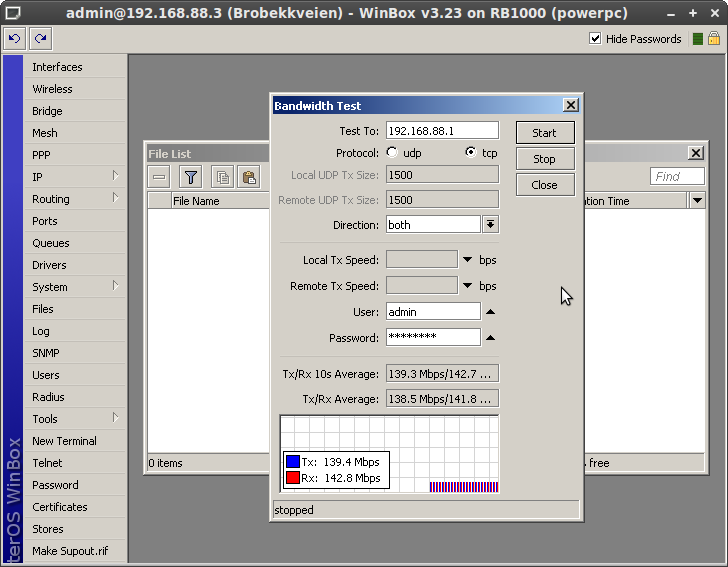Screen dimensions: 728x567
Task: Select the udp protocol radio button
Action: 392,152
